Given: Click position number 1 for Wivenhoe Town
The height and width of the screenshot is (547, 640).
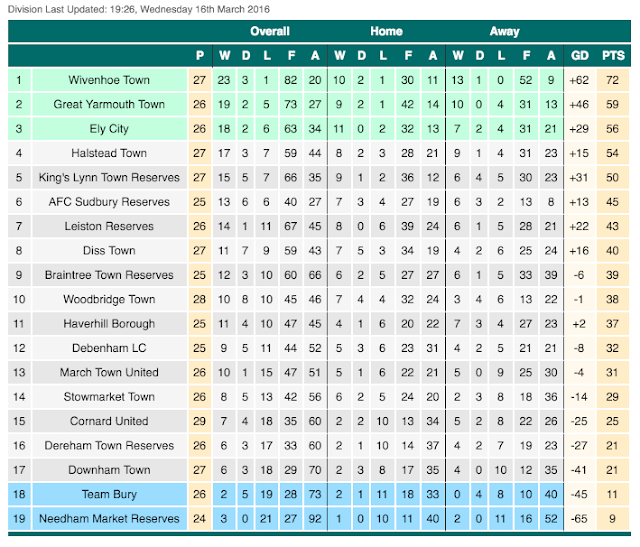Looking at the screenshot, I should pos(19,80).
